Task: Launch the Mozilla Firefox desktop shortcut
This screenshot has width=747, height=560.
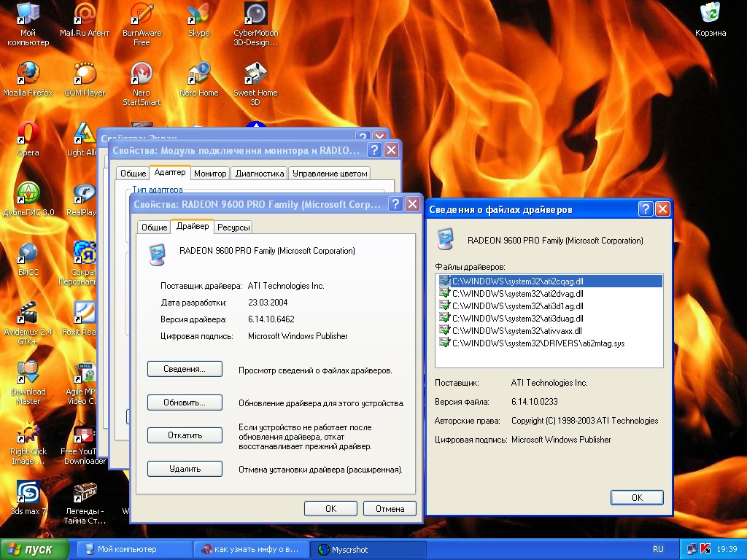Action: tap(28, 79)
